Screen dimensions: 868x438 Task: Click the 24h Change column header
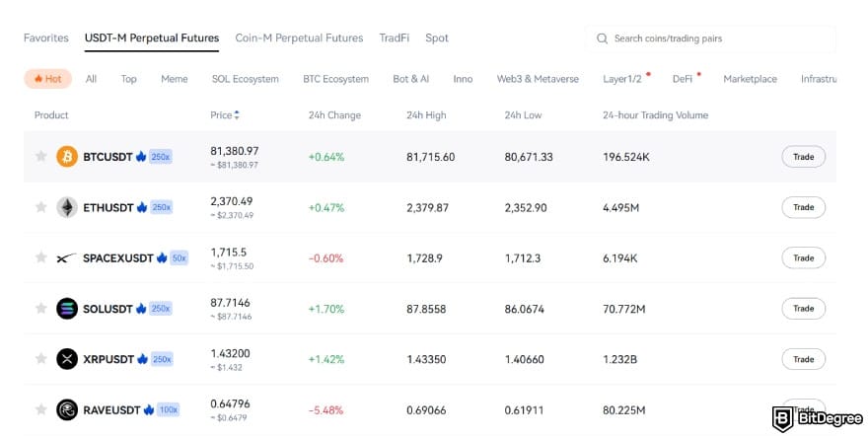[x=334, y=115]
